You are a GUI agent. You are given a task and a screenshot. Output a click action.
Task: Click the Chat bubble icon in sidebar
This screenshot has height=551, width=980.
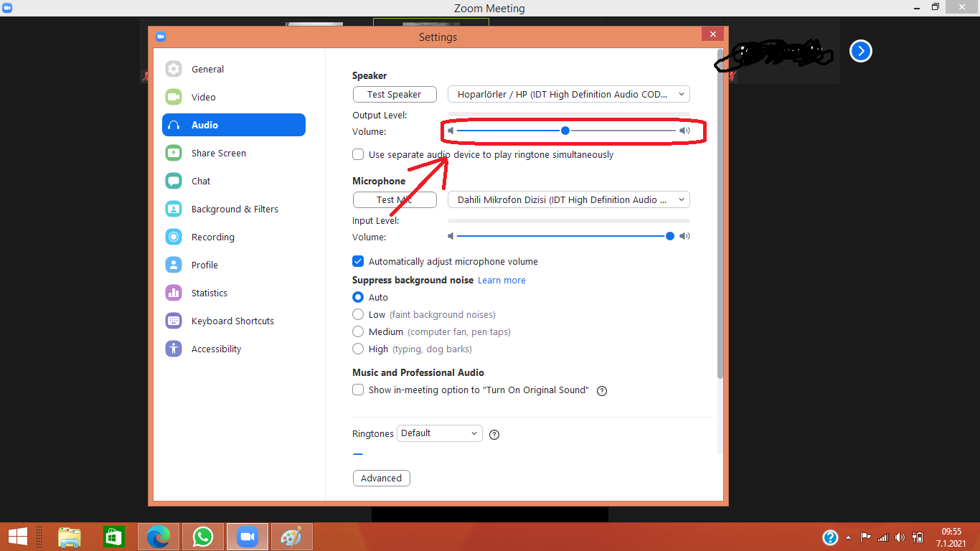[x=174, y=181]
